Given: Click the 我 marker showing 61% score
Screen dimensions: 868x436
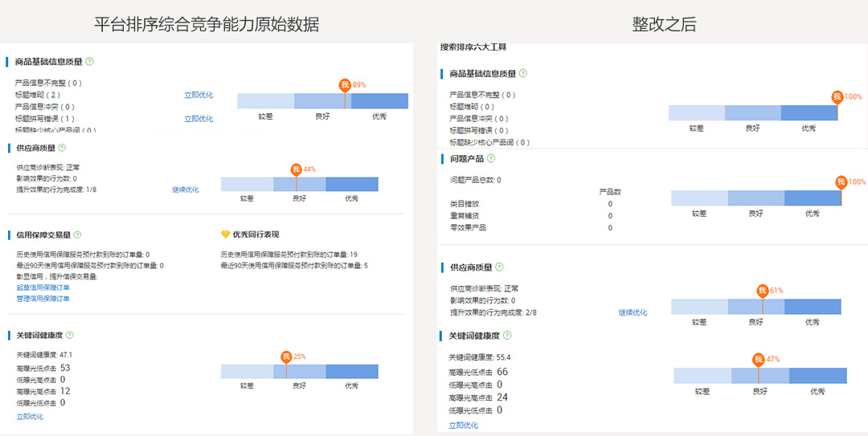Looking at the screenshot, I should click(762, 291).
